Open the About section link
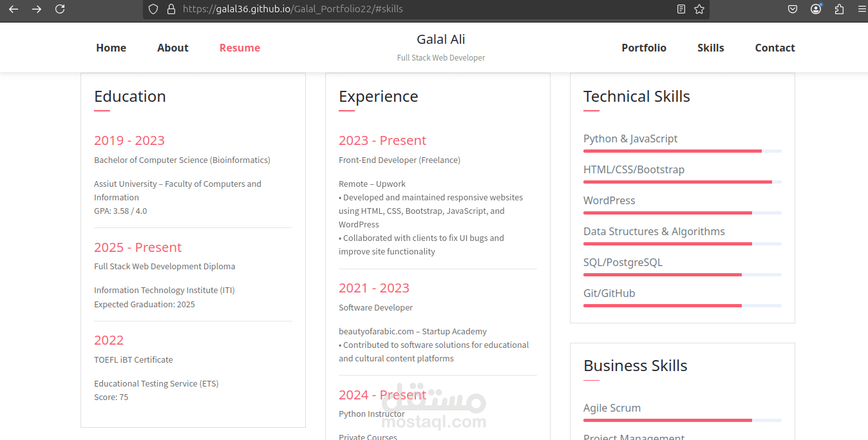Image resolution: width=868 pixels, height=440 pixels. [173, 48]
